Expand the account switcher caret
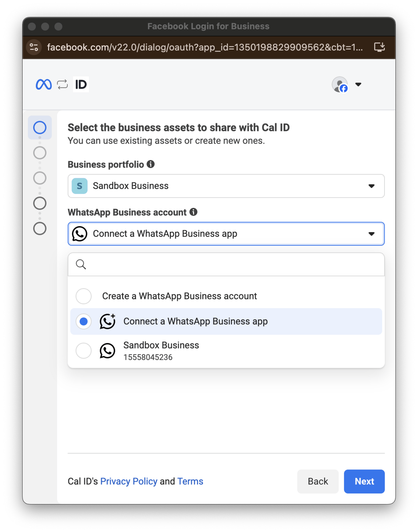 pos(358,84)
